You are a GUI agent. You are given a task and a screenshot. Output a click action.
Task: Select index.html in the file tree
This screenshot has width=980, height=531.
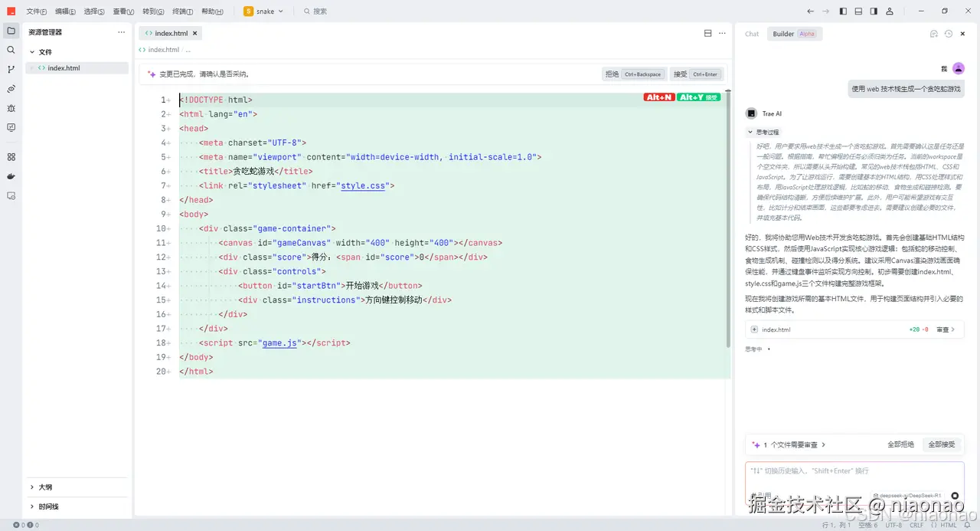point(77,68)
